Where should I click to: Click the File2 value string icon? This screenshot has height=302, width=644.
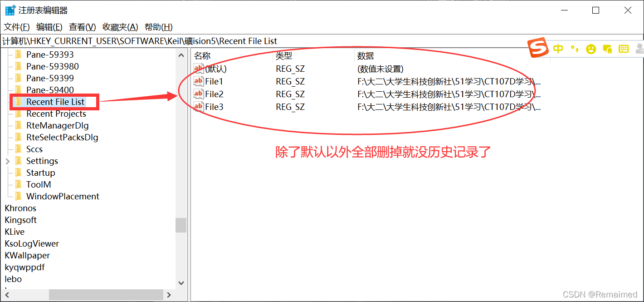pyautogui.click(x=199, y=94)
